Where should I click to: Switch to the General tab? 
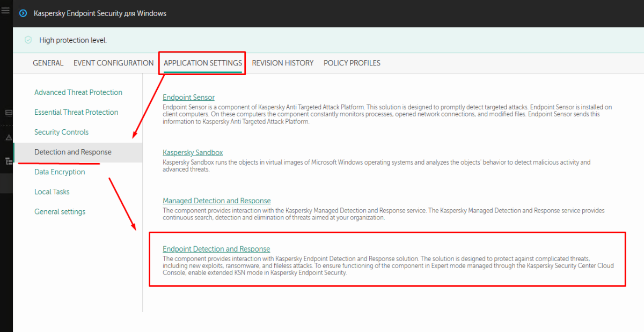tap(48, 63)
